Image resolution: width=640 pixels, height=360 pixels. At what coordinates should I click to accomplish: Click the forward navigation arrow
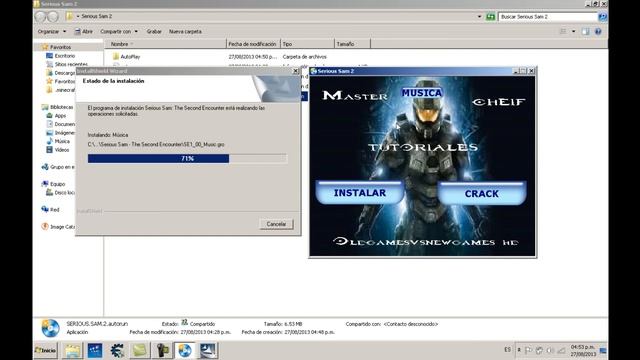(x=53, y=17)
